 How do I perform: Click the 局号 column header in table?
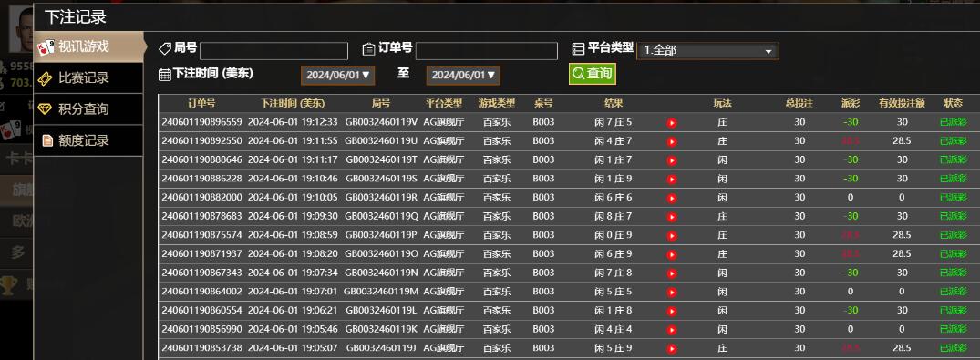(381, 103)
